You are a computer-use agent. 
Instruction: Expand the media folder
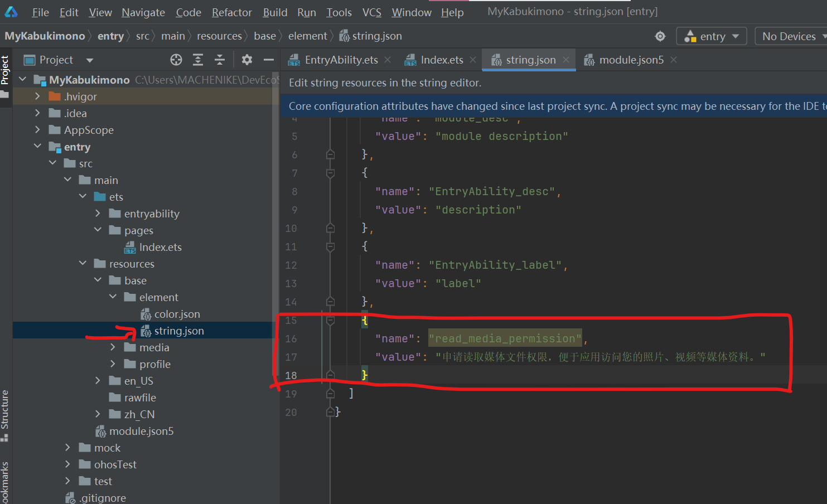pyautogui.click(x=113, y=347)
